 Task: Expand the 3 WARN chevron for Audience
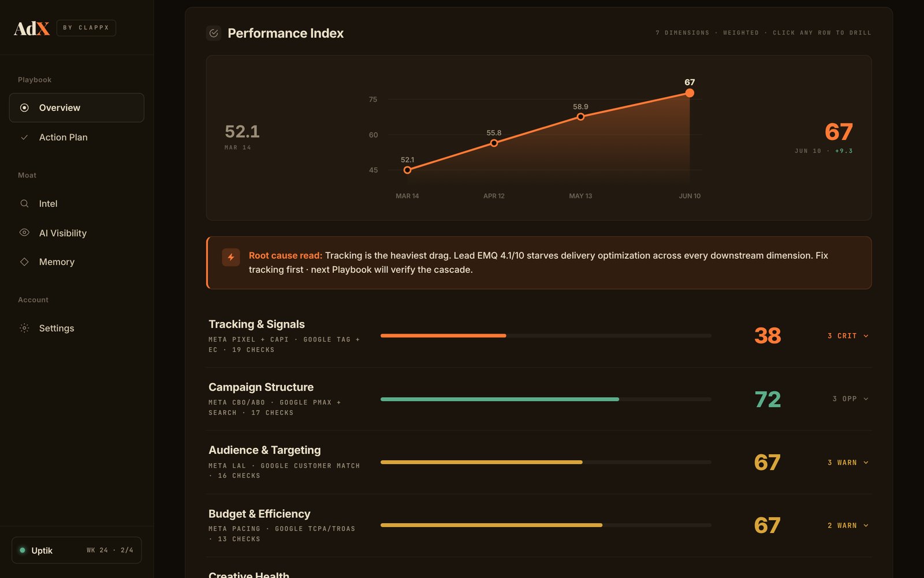point(866,462)
